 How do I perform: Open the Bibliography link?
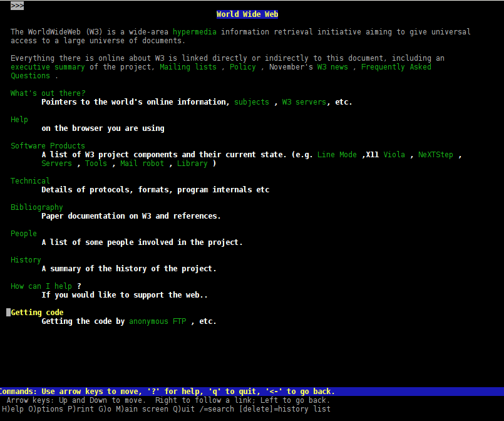(37, 207)
